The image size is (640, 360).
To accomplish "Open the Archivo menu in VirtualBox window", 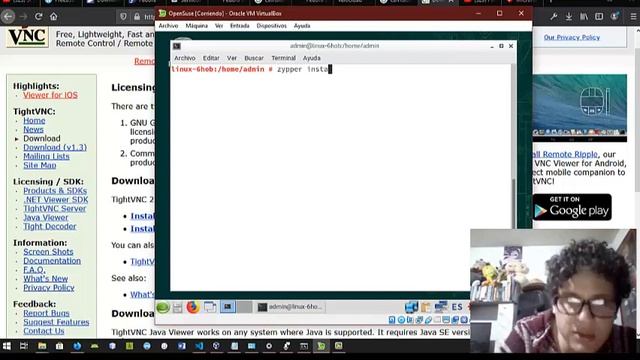I will [168, 26].
